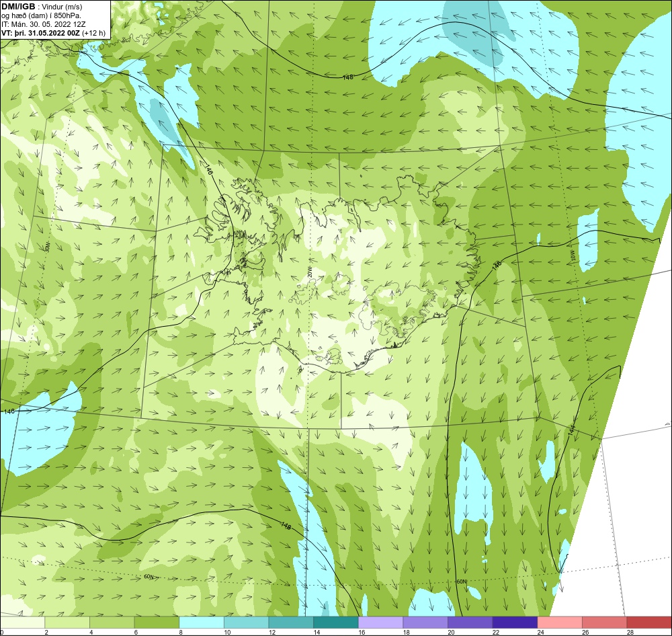Click the '20W' longitude label over Iceland
This screenshot has height=636, width=672.
click(309, 272)
